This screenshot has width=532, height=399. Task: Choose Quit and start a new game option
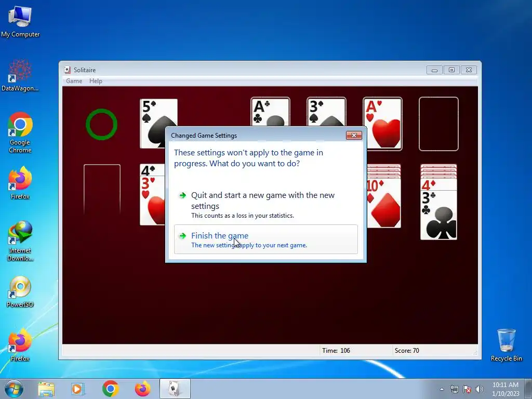tap(265, 205)
